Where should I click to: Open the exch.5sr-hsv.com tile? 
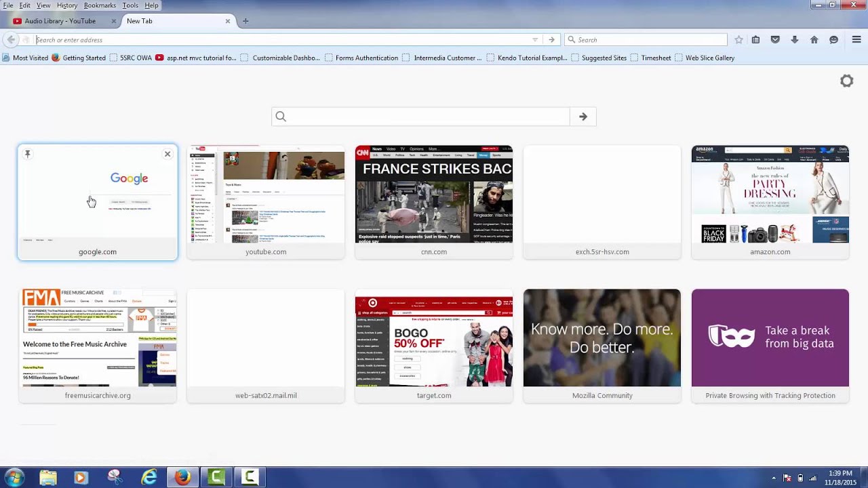(602, 202)
